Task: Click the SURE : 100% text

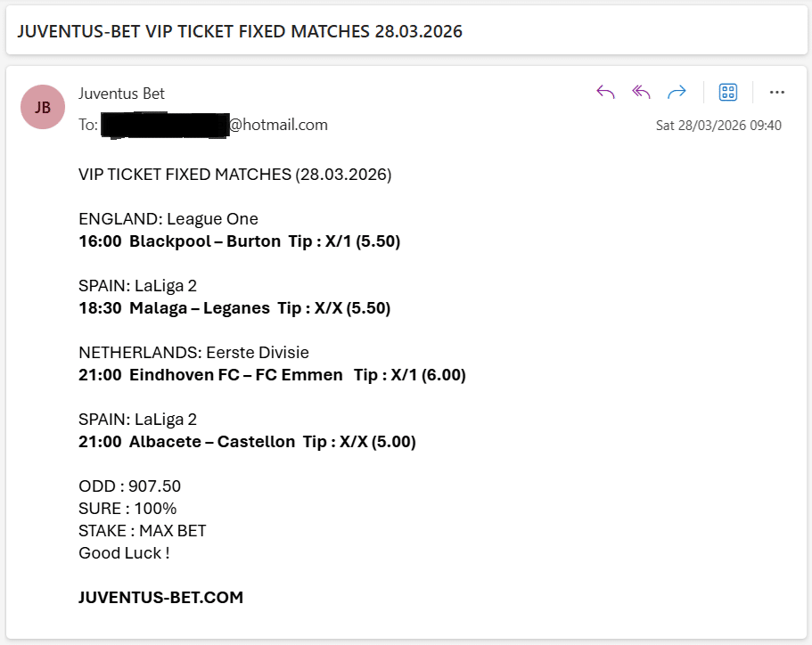Action: pyautogui.click(x=127, y=509)
